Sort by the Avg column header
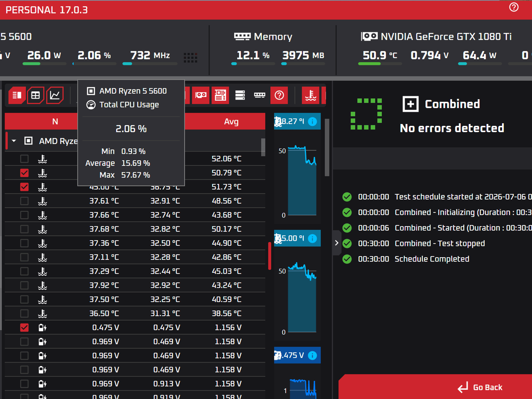Viewport: 532px width, 399px height. point(231,121)
